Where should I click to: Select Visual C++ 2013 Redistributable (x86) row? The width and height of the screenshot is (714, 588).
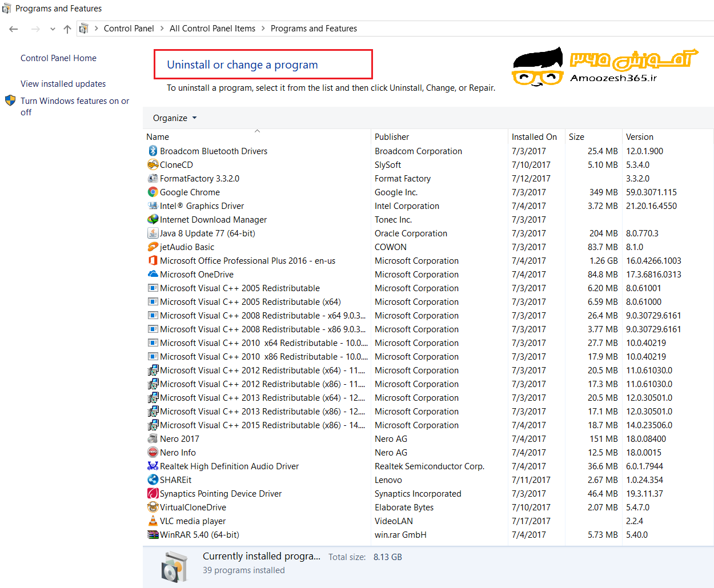(x=428, y=411)
